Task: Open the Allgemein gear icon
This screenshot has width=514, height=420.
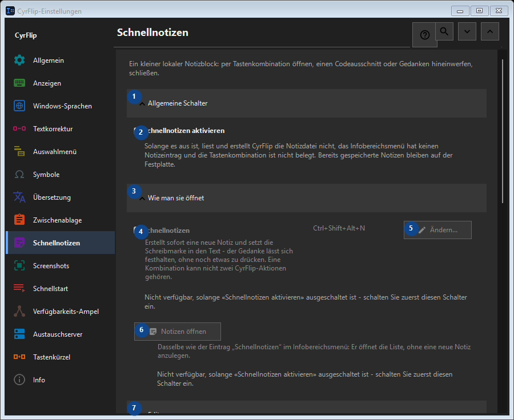Action: [19, 60]
